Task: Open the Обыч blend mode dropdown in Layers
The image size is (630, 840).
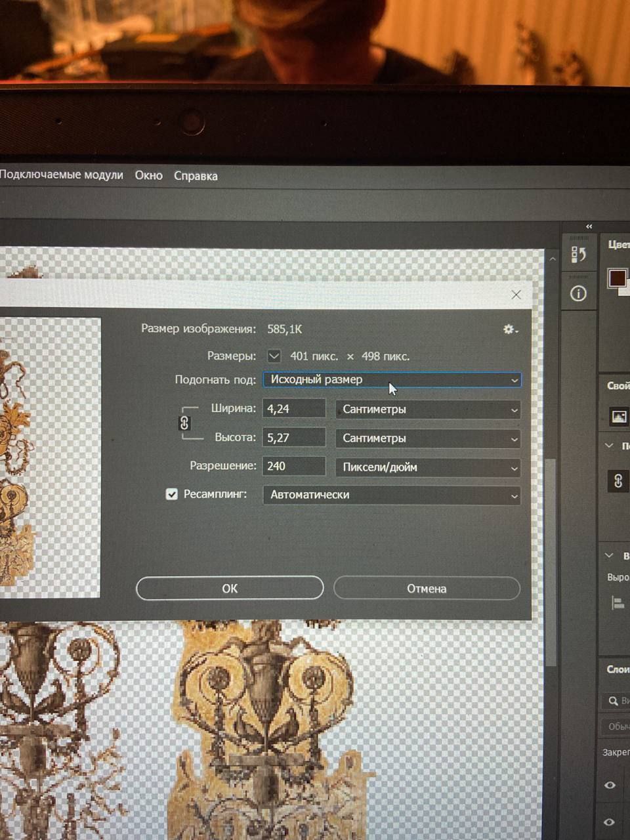Action: pos(617,726)
